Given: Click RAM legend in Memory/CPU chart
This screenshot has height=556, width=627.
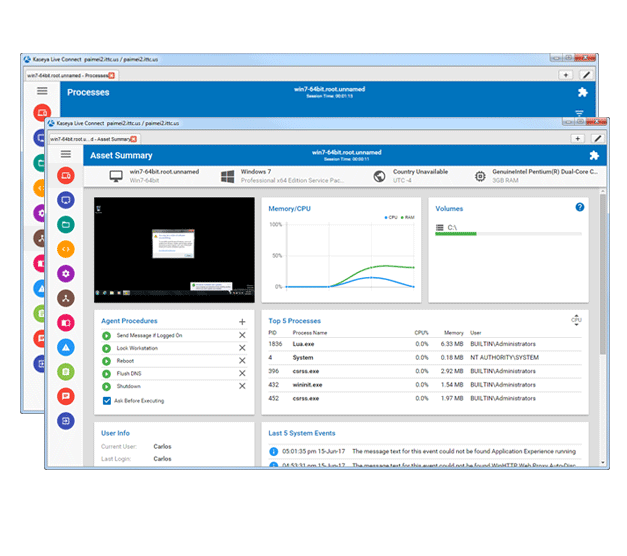Looking at the screenshot, I should [407, 218].
